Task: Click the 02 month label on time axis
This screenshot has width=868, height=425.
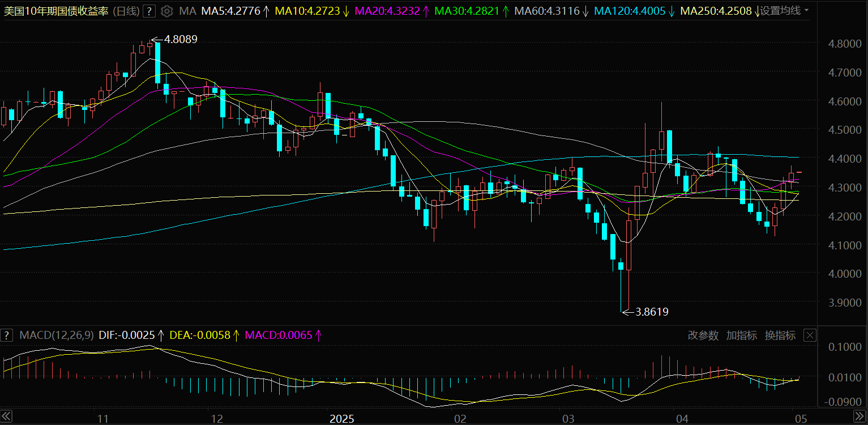Action: (460, 419)
